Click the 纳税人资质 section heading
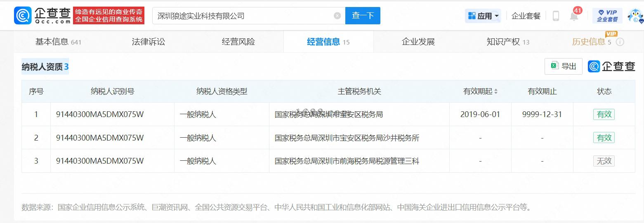Image resolution: width=644 pixels, height=223 pixels. click(x=45, y=66)
